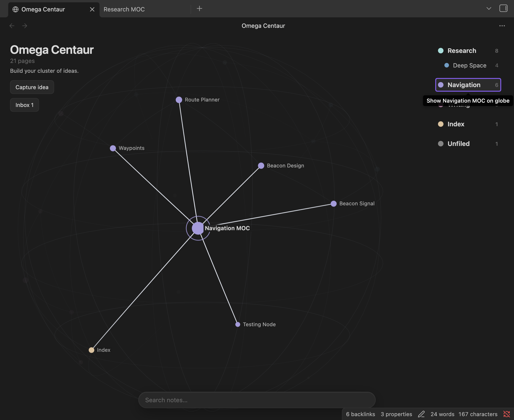Viewport: 514px width, 420px height.
Task: Select the central Navigation MOC node
Action: click(198, 228)
